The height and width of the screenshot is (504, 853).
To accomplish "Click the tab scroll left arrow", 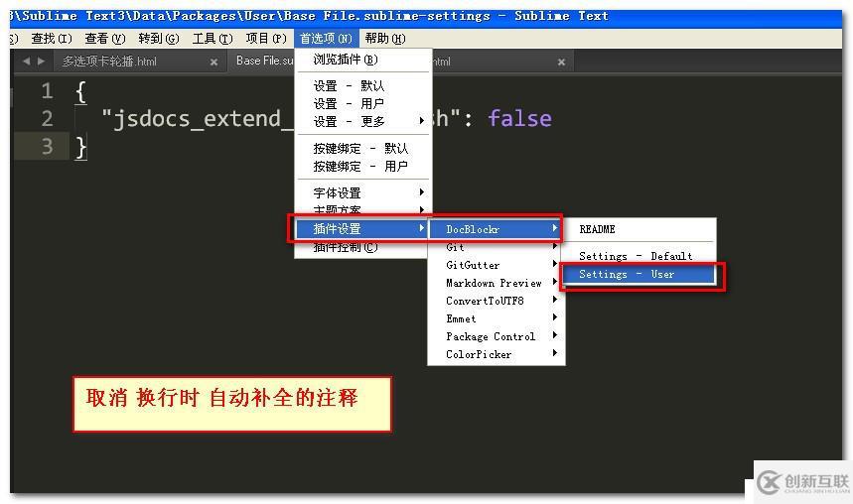I will click(x=26, y=62).
